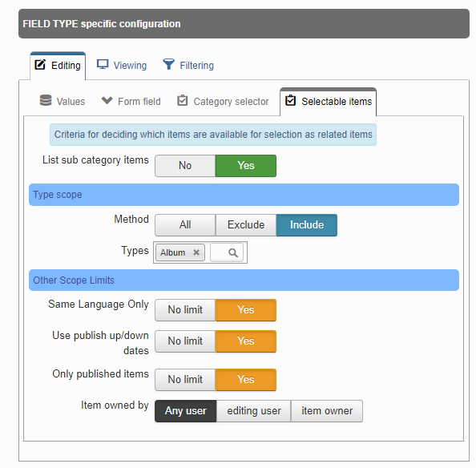Set List sub category items to No

click(185, 166)
